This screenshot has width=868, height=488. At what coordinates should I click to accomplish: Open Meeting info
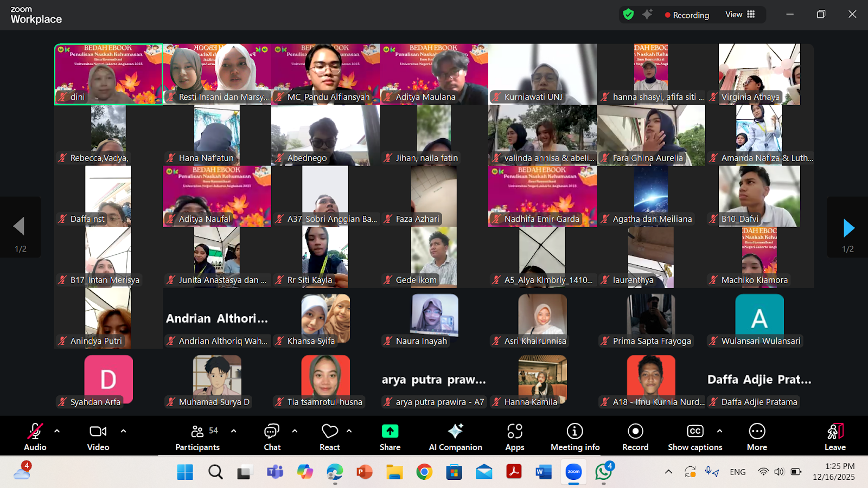[x=575, y=437]
